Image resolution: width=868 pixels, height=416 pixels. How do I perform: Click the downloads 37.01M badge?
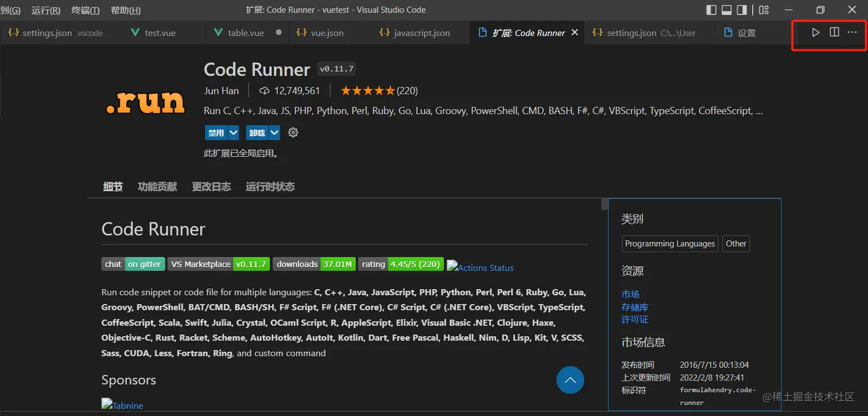(314, 264)
